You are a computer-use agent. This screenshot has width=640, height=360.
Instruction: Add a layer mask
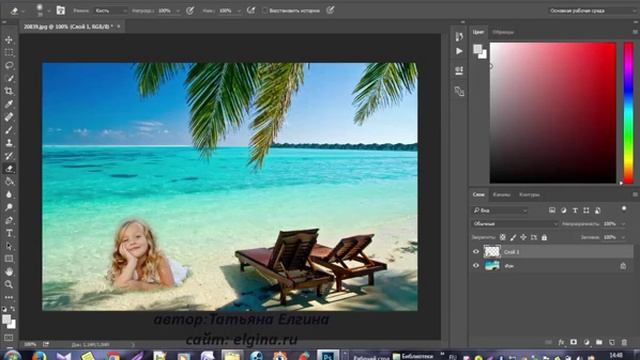(573, 342)
